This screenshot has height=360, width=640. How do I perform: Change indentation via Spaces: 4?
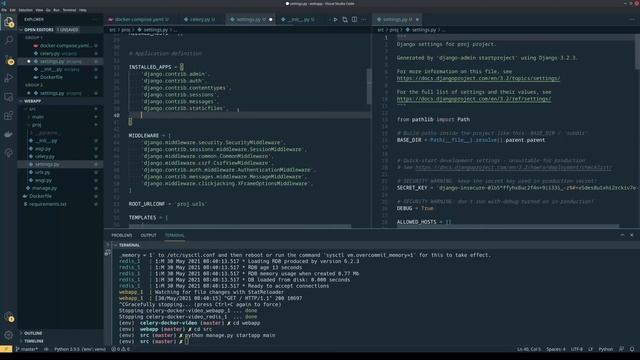(556, 349)
